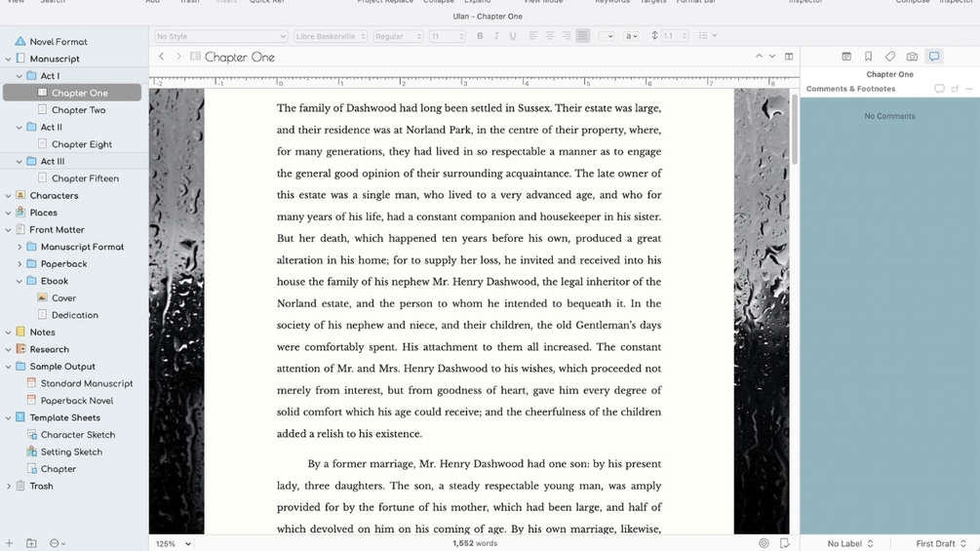The image size is (980, 551).
Task: Open the Metadata tag tab in inspector
Action: click(890, 57)
